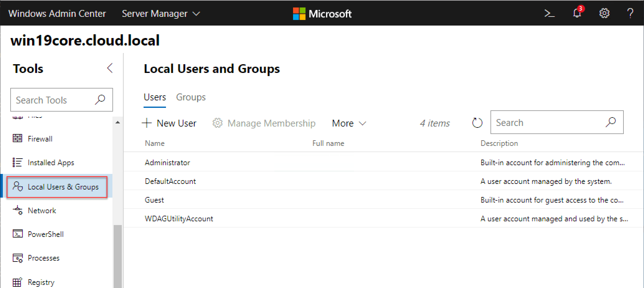The width and height of the screenshot is (644, 288).
Task: Select the Administrator user row
Action: point(168,162)
